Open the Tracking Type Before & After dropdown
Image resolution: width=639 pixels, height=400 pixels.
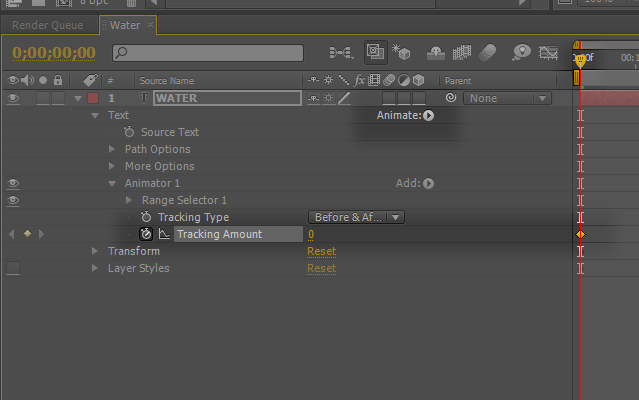(x=355, y=217)
